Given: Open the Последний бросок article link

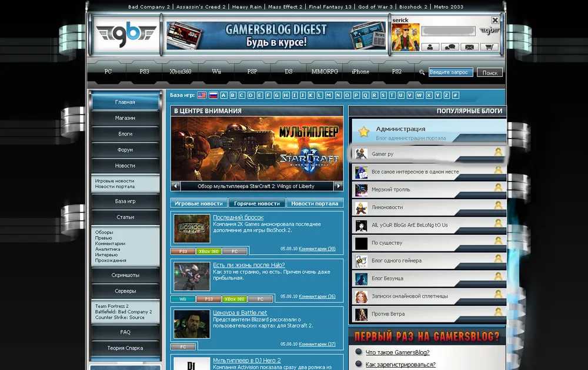Looking at the screenshot, I should coord(238,217).
